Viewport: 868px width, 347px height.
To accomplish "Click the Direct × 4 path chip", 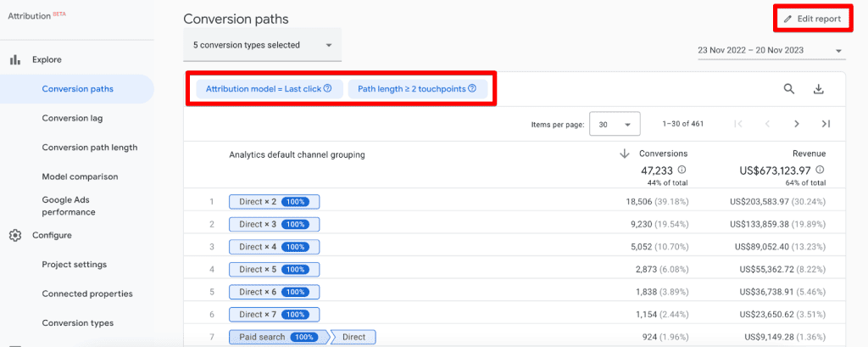I will point(274,247).
